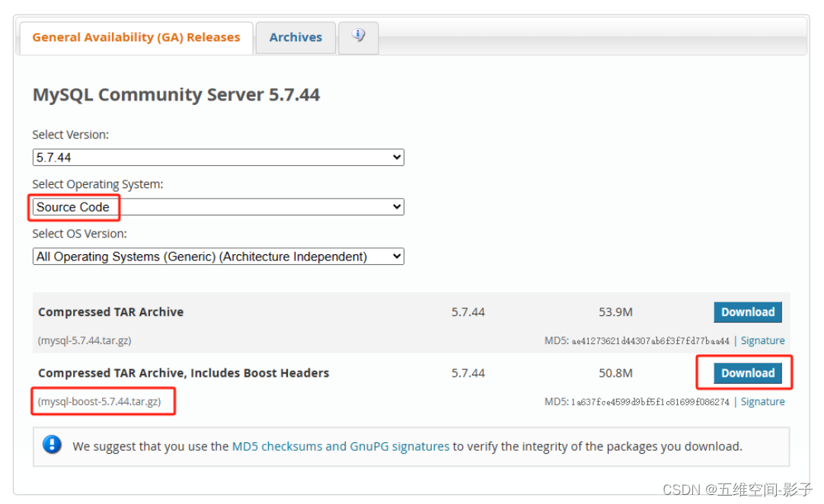Follow MD5 checksums and GnuPG signatures link

pyautogui.click(x=340, y=446)
